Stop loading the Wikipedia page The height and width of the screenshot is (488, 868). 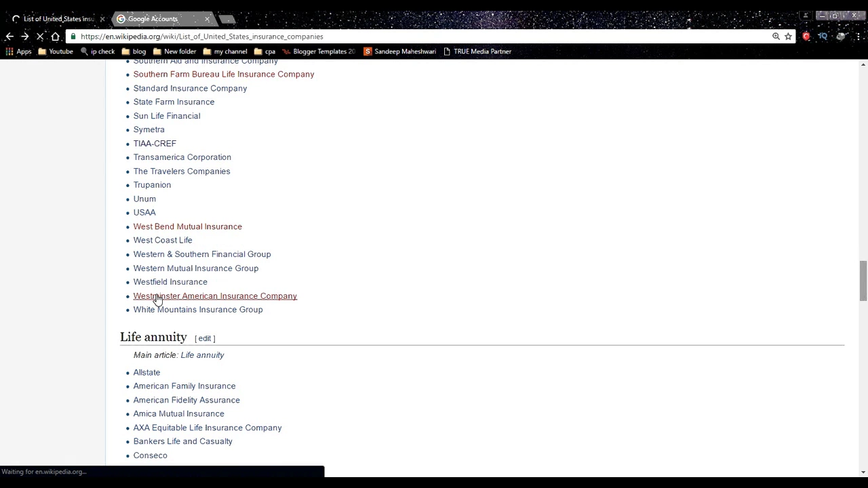coord(40,37)
